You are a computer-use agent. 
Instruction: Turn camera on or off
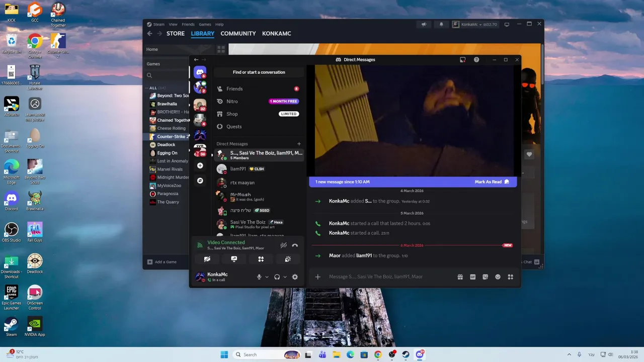[207, 259]
